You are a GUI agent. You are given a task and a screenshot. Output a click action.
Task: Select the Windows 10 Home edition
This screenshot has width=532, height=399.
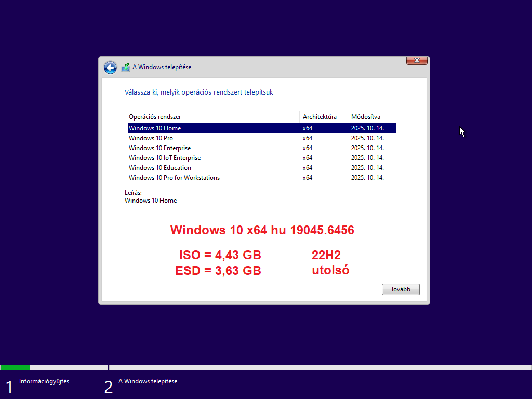(262, 128)
